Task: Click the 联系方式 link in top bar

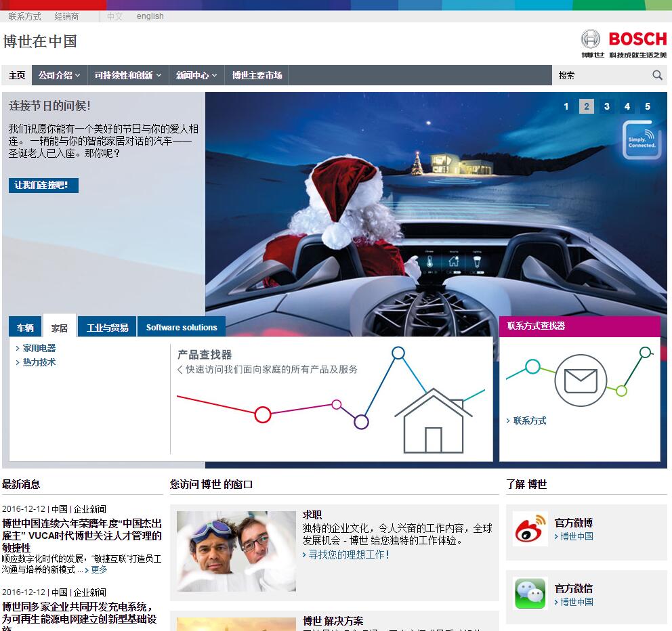Action: tap(25, 16)
